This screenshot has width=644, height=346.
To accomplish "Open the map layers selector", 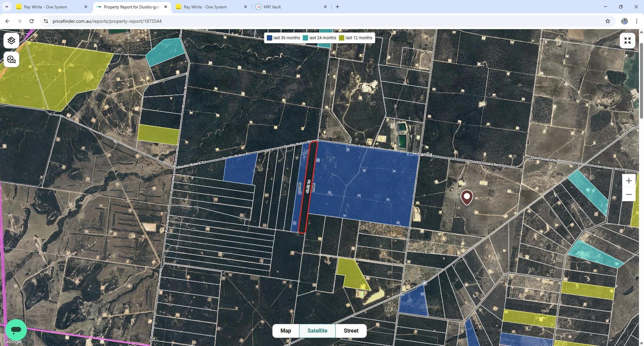I will click(x=11, y=40).
